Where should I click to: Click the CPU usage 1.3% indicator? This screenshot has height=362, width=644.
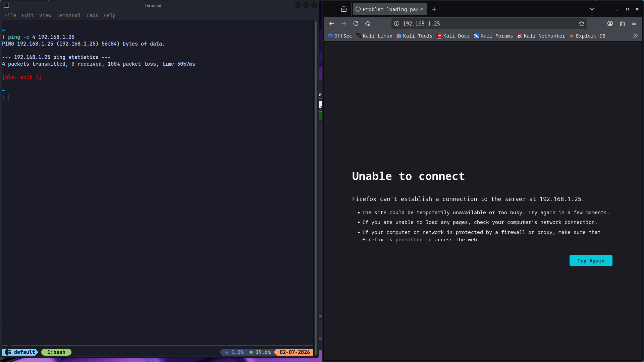234,352
